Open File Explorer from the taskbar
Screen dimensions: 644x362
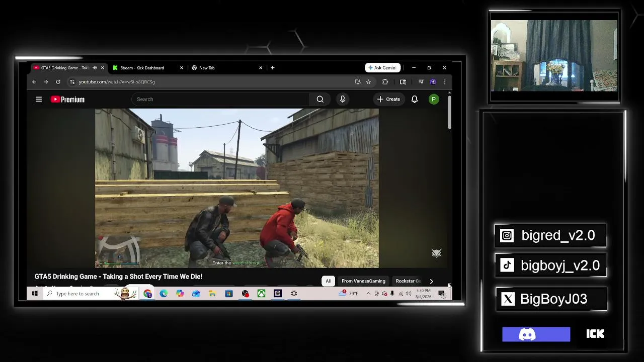[212, 294]
